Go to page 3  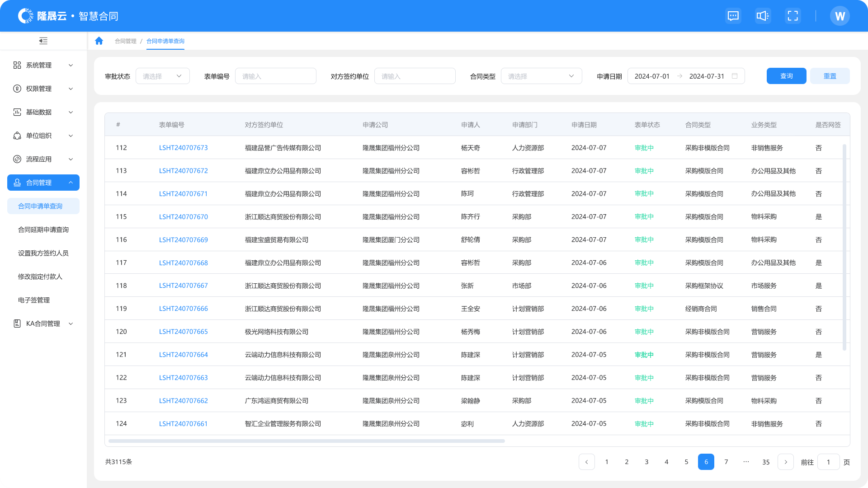pyautogui.click(x=646, y=462)
